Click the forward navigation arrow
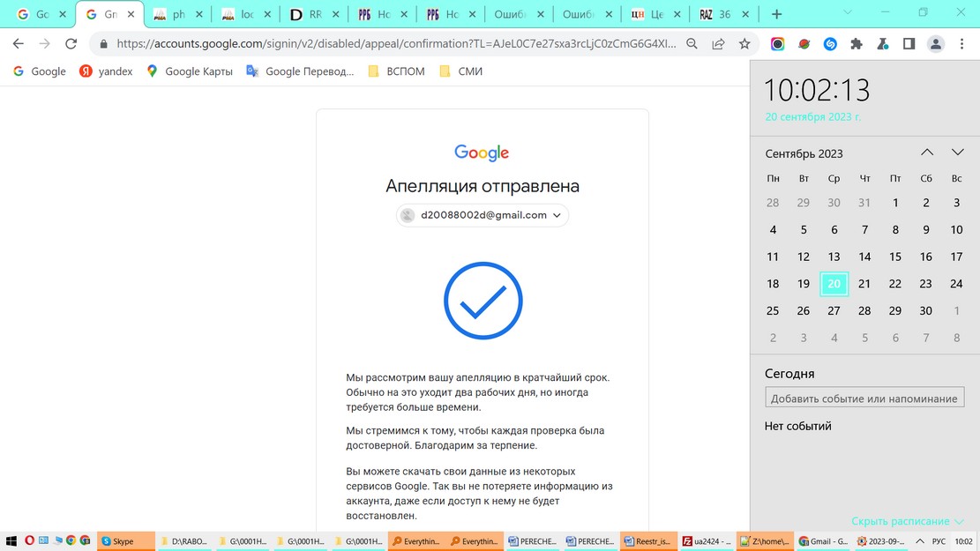 pos(44,44)
